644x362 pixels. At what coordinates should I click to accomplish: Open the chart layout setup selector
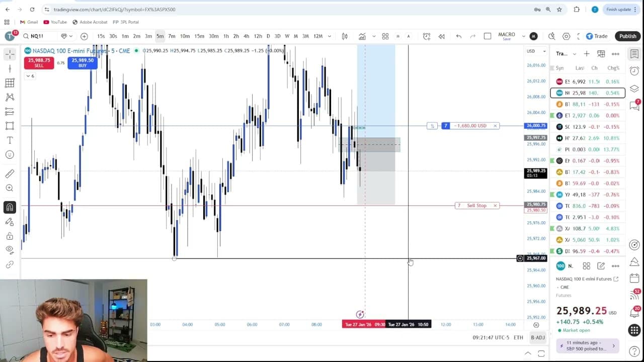coord(488,36)
